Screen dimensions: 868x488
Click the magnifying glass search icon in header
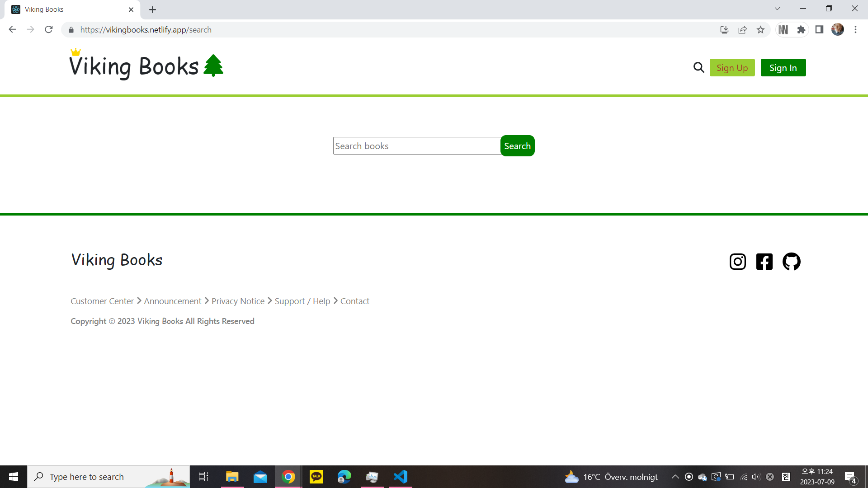coord(698,68)
